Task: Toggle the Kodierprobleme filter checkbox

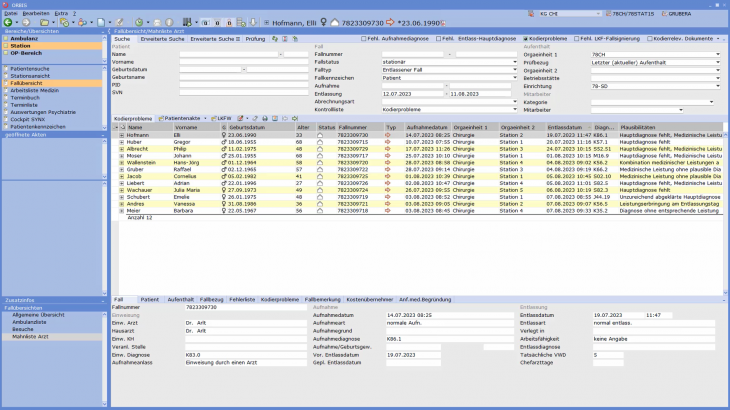Action: (x=526, y=38)
